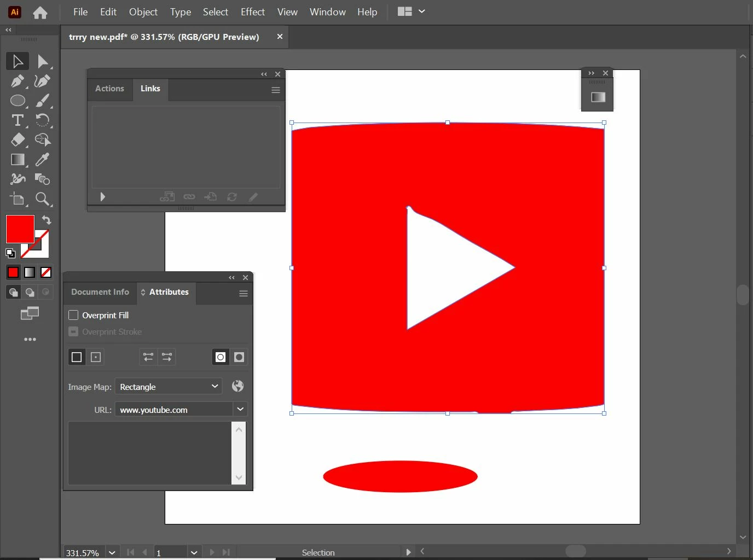Open the Object menu
The image size is (753, 560).
point(143,11)
